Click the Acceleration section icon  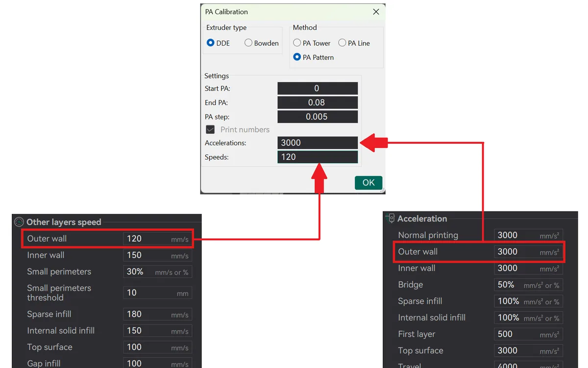391,218
